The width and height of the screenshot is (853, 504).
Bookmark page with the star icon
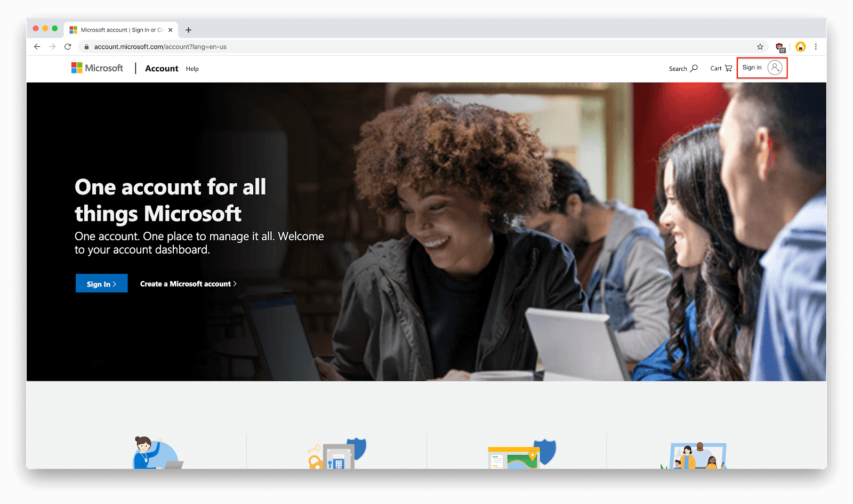(x=760, y=47)
